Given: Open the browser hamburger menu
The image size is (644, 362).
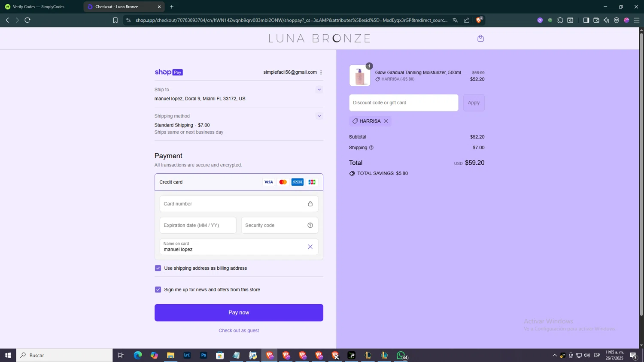Looking at the screenshot, I should coord(637,20).
